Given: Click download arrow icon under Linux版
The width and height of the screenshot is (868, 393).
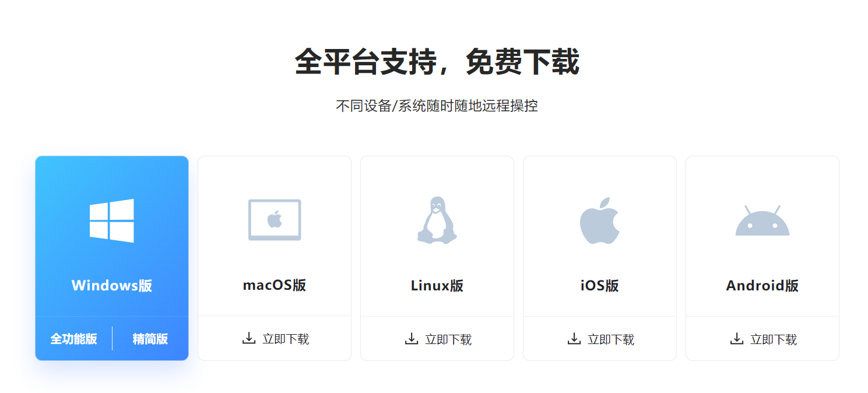Looking at the screenshot, I should [x=412, y=338].
